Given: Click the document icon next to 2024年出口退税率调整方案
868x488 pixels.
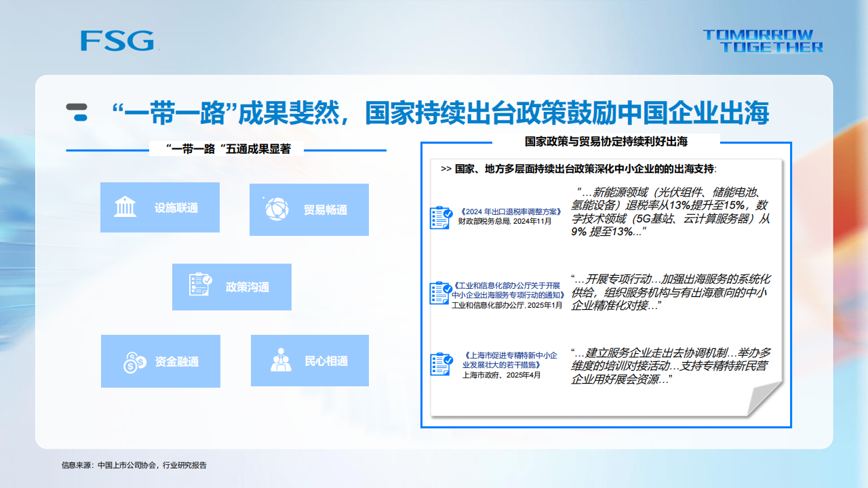Looking at the screenshot, I should [x=441, y=218].
